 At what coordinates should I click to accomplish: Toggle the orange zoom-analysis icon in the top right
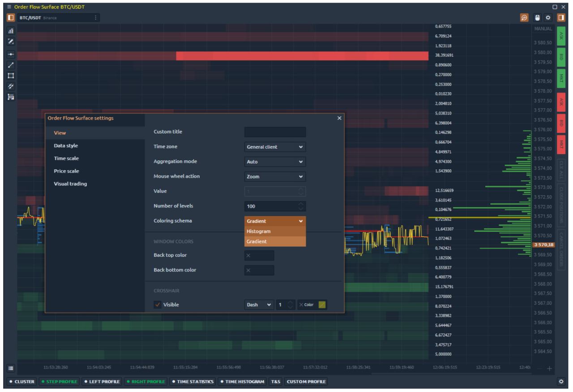tap(524, 17)
